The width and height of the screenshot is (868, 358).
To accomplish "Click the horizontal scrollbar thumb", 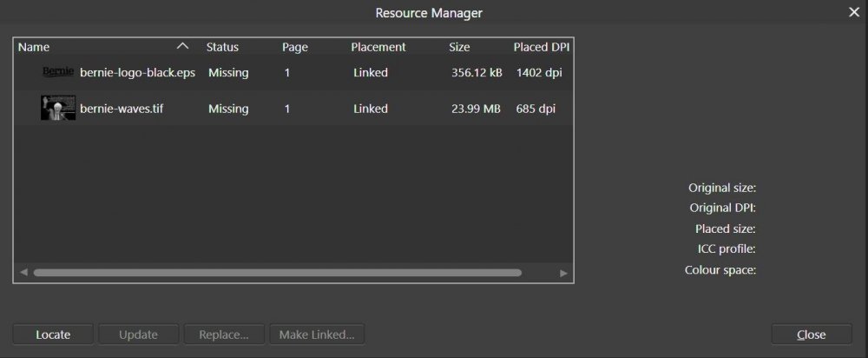I will tap(278, 273).
